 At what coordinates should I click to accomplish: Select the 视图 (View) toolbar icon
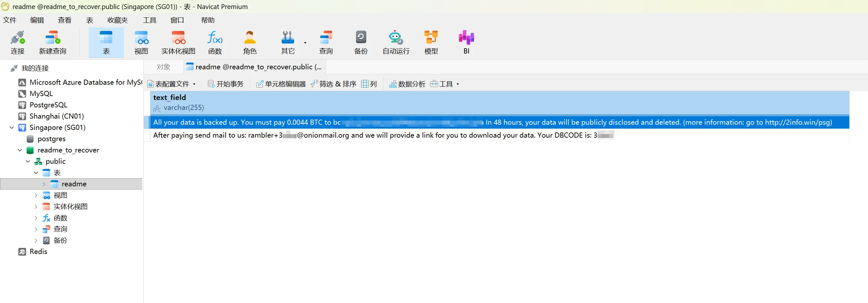click(x=141, y=43)
